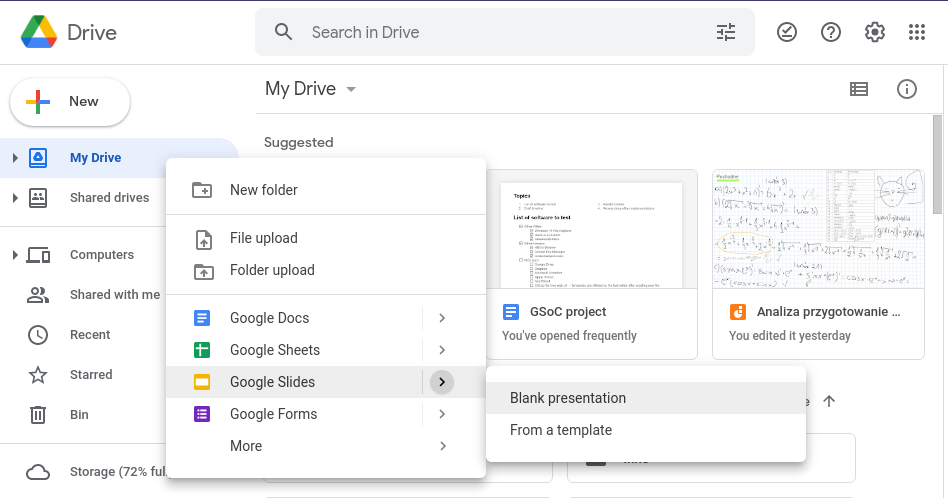Open the Bin view
Screen dimensions: 948x498
pyautogui.click(x=79, y=415)
